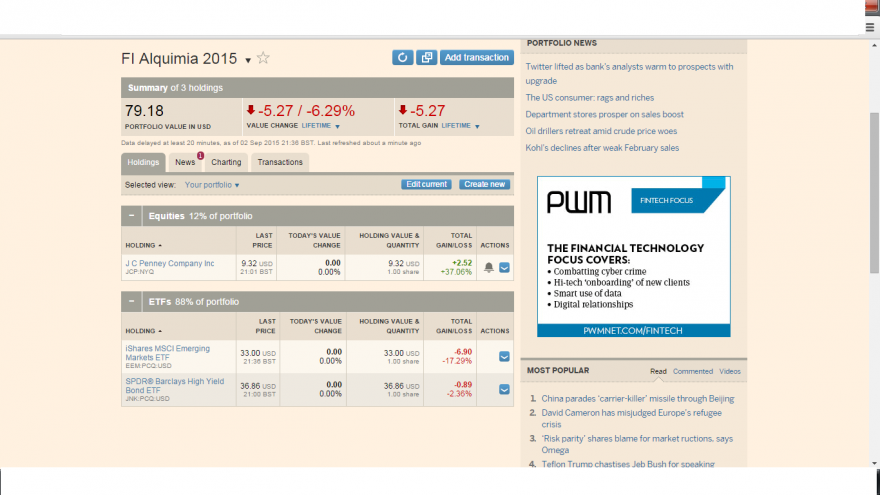
Task: Refresh the portfolio data icon
Action: (402, 57)
